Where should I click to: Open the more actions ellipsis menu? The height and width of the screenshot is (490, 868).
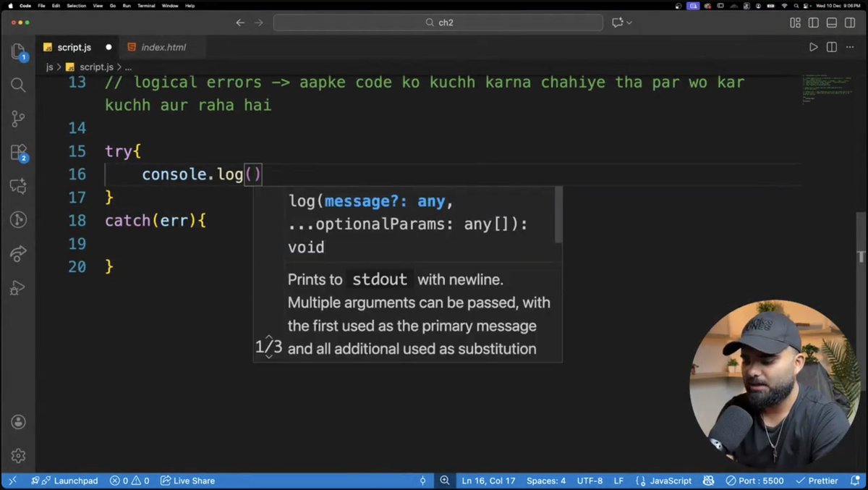849,46
